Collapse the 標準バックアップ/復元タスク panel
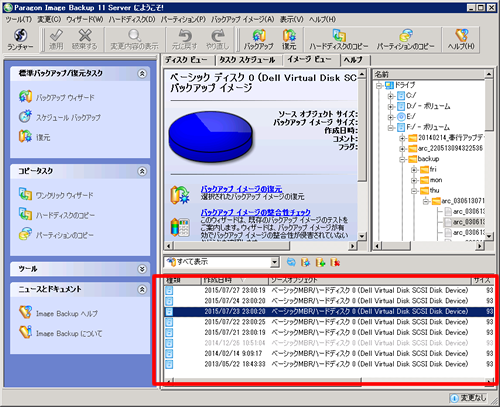 pyautogui.click(x=142, y=74)
